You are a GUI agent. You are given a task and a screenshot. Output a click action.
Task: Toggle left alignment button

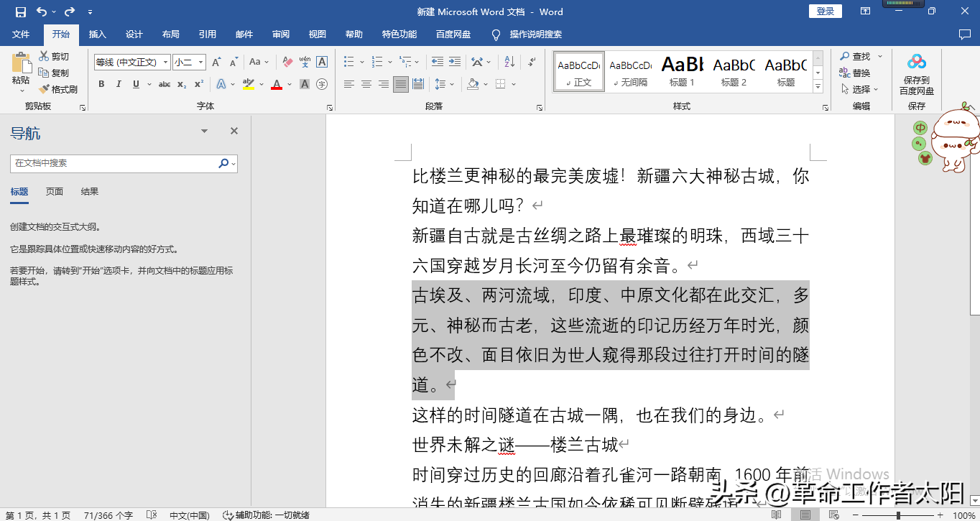pos(349,84)
